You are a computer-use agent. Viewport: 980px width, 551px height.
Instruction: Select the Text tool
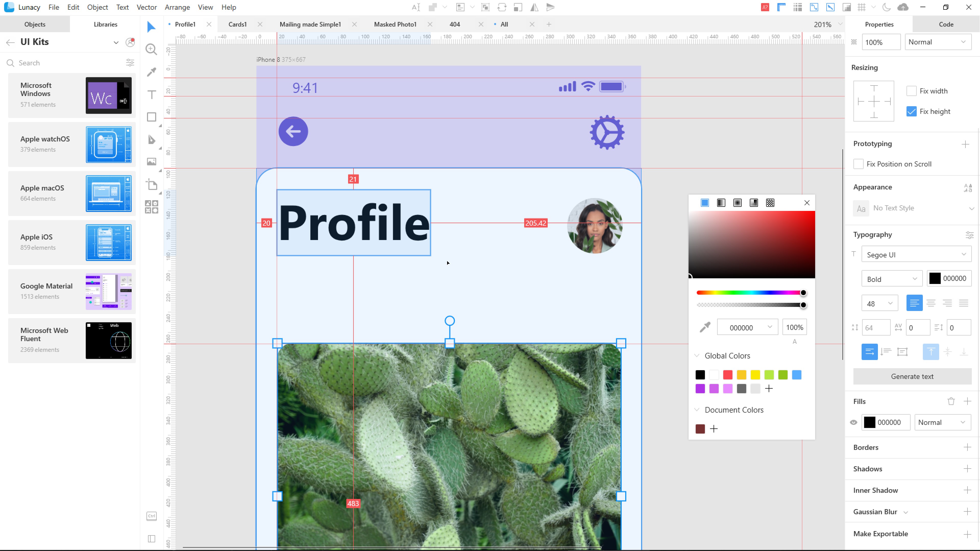[151, 94]
